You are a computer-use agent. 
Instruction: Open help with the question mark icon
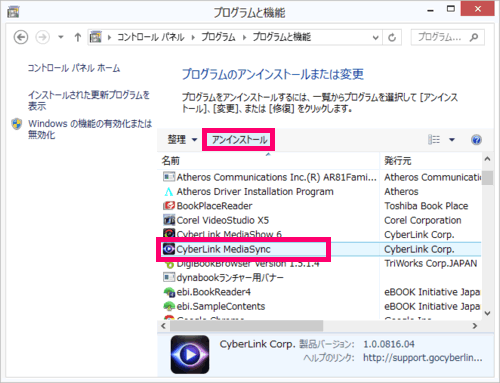pos(476,140)
